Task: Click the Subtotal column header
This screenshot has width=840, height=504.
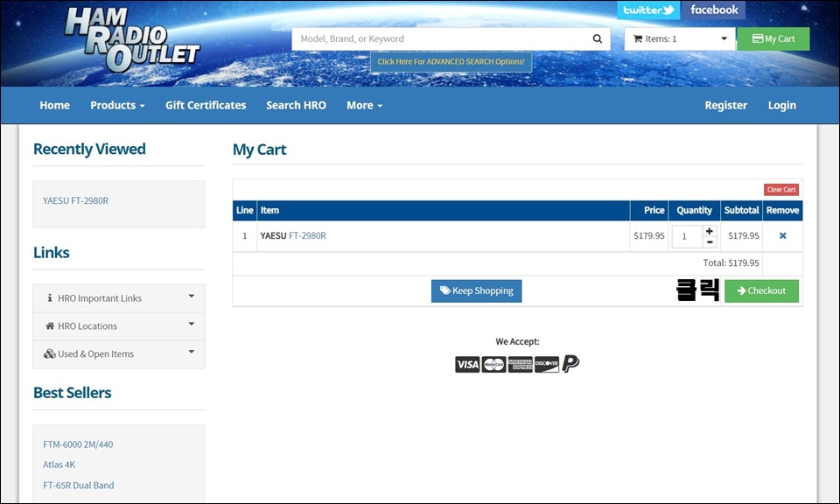Action: tap(741, 211)
